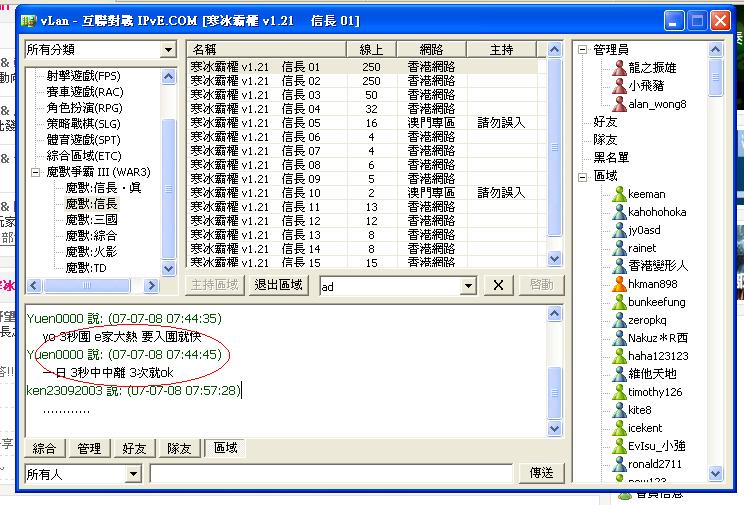Click the avatar icon of haha123123
The height and width of the screenshot is (505, 744).
[x=619, y=356]
